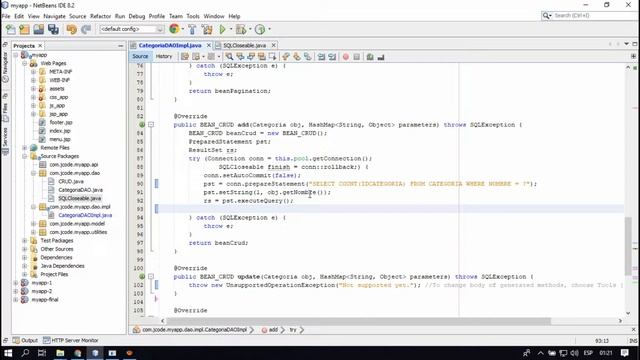Open the Profile Project dropdown arrow
This screenshot has height=360, width=640.
(x=269, y=29)
